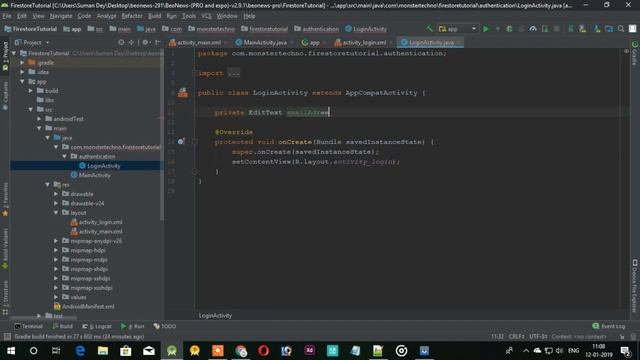This screenshot has width=640, height=360.
Task: Open the Event Log tool window
Action: [x=608, y=326]
